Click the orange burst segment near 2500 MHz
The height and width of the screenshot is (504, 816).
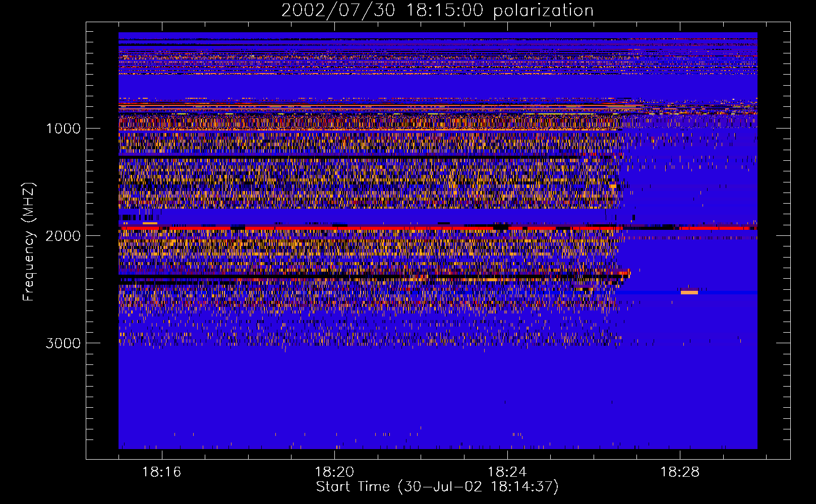[689, 292]
